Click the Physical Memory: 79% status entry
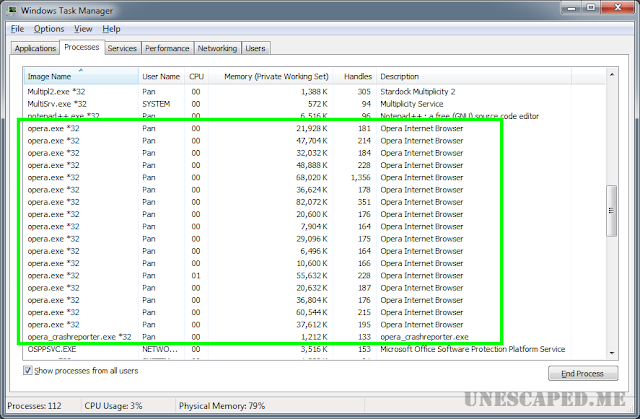 222,406
